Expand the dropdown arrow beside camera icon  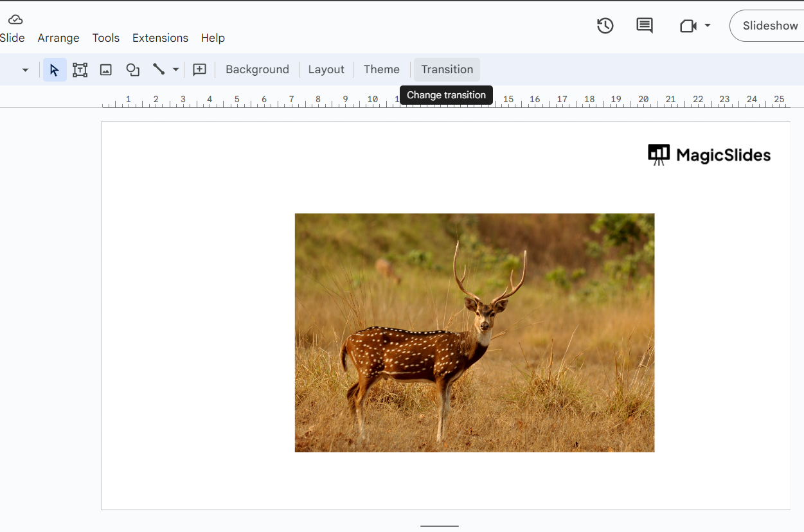(x=708, y=26)
